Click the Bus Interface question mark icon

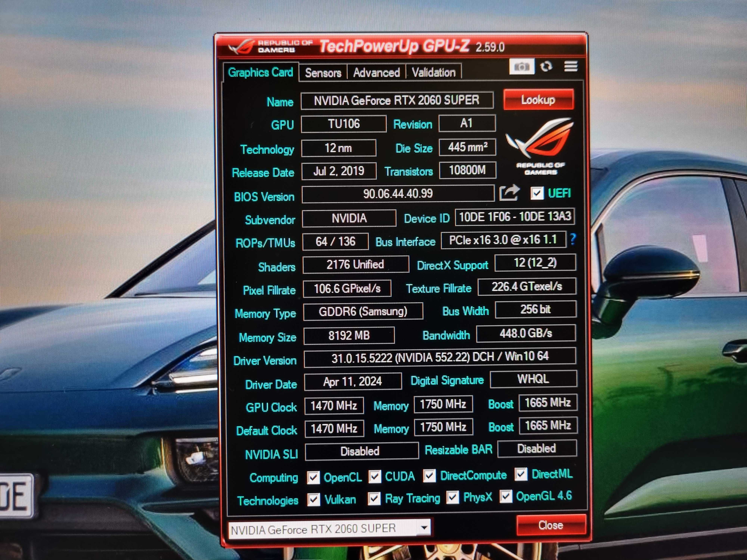click(x=573, y=239)
